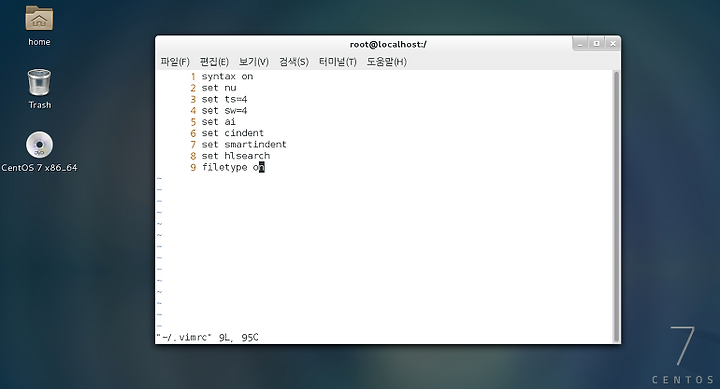The width and height of the screenshot is (720, 389).
Task: Click the line 'set ai'
Action: click(219, 122)
